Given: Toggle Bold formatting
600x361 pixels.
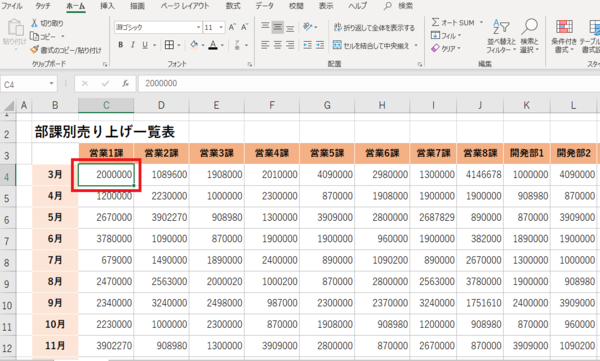Looking at the screenshot, I should point(121,45).
